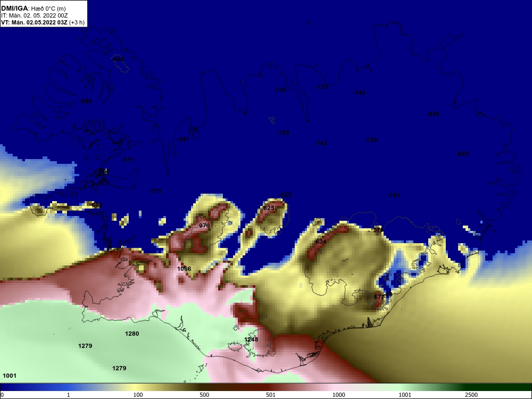Click the map value 1066
Viewport: 532px width, 399px height.
pyautogui.click(x=184, y=269)
